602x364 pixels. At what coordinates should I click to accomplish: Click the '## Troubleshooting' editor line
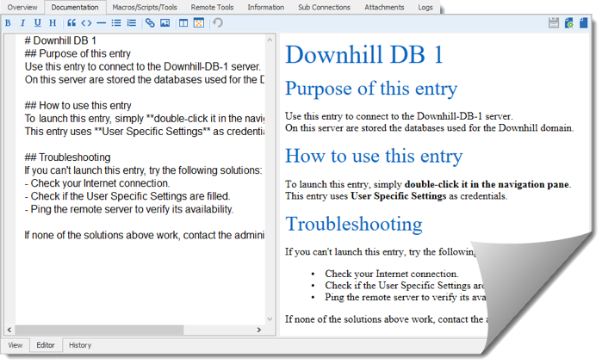click(x=67, y=157)
